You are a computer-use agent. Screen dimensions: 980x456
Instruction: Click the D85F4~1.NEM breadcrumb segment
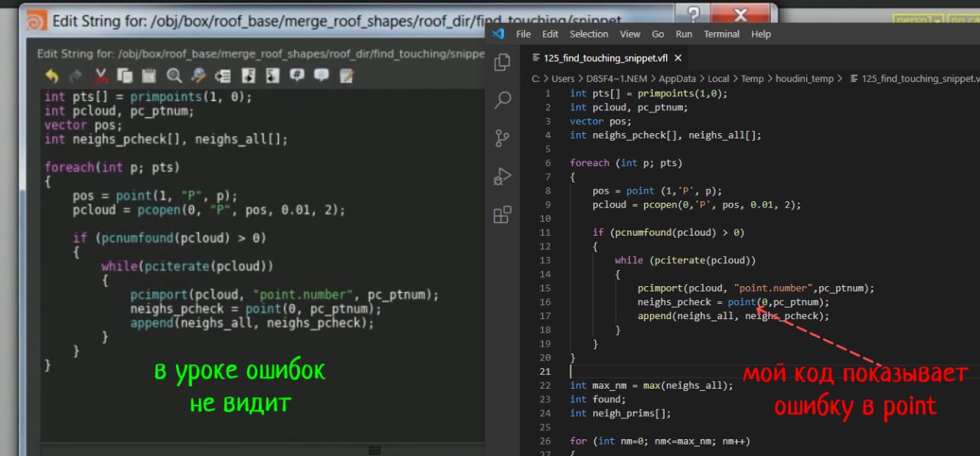pyautogui.click(x=616, y=78)
